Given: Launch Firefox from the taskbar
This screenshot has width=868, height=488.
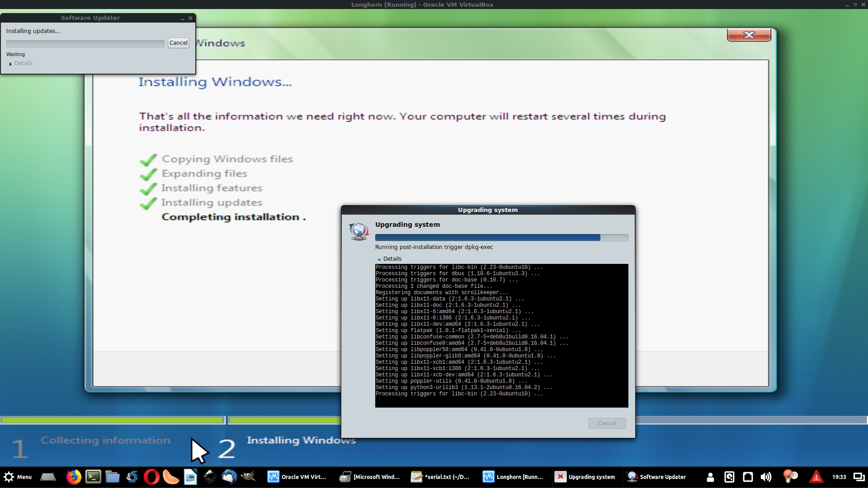Looking at the screenshot, I should (x=74, y=477).
